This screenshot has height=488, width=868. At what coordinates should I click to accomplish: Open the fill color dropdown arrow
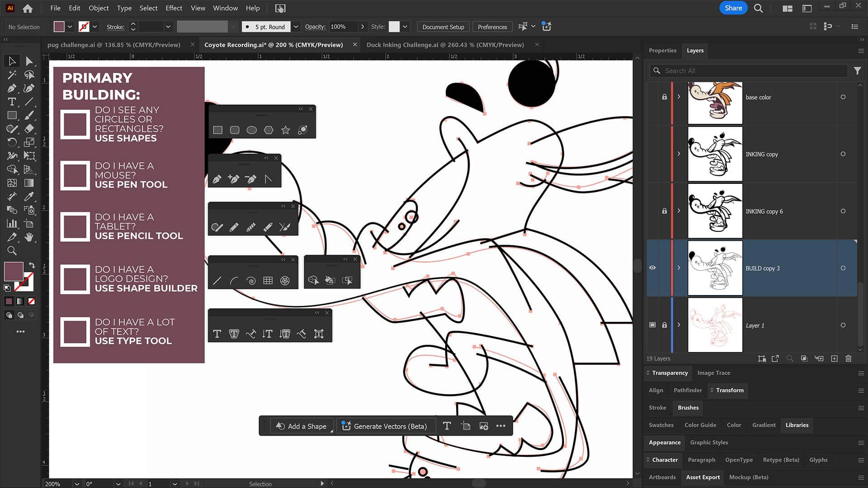[x=70, y=27]
